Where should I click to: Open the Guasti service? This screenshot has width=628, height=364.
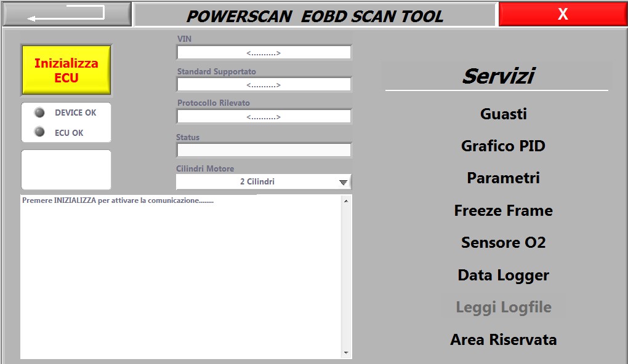503,114
